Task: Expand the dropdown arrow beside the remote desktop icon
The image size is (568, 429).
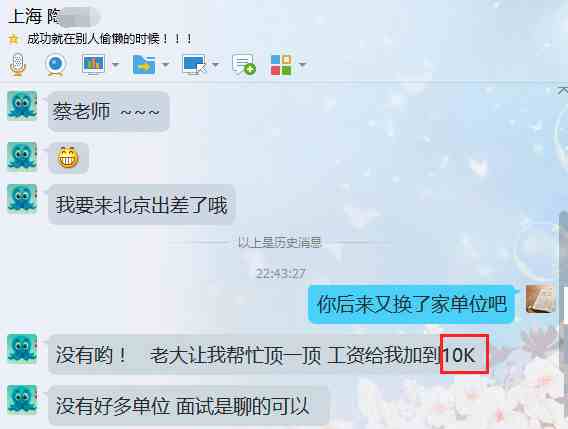Action: click(215, 65)
